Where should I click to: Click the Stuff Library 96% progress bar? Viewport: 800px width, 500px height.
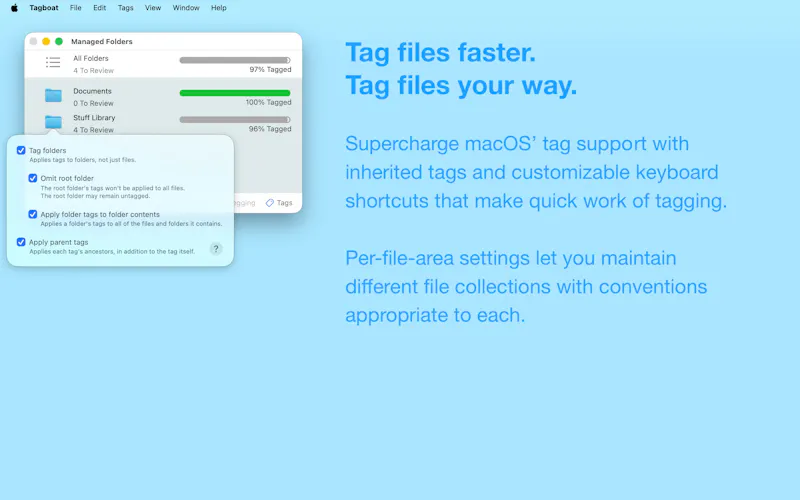[235, 119]
